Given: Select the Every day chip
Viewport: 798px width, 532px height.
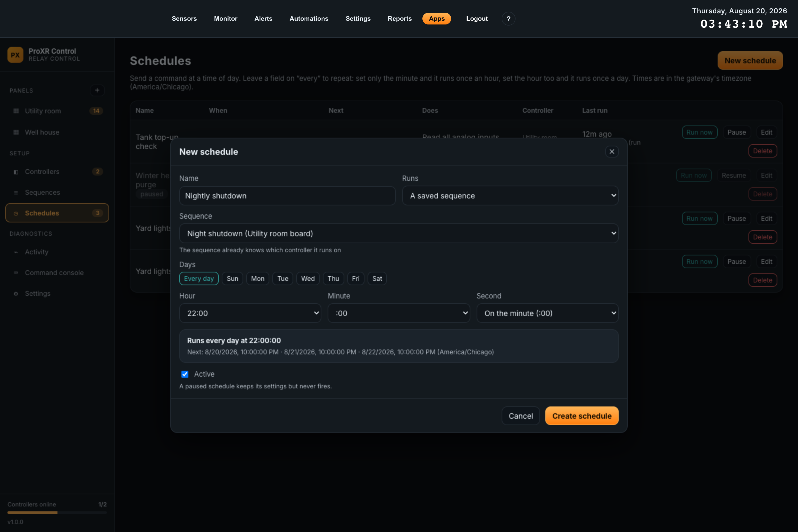Looking at the screenshot, I should (x=199, y=279).
